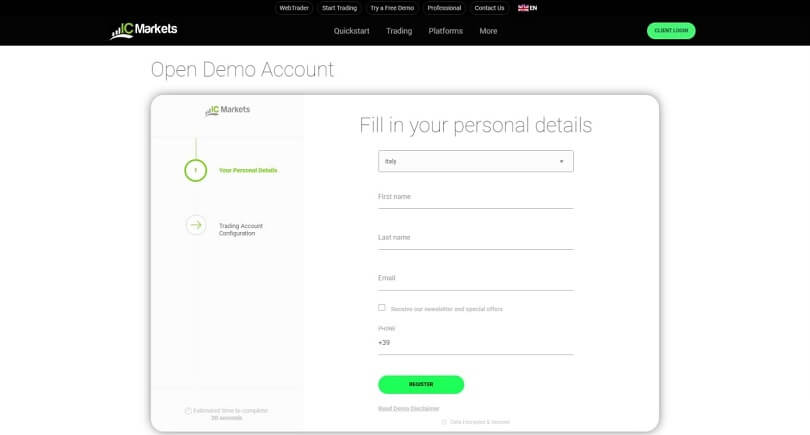Select Trading Account Configuration step label
The height and width of the screenshot is (435, 810).
point(241,229)
